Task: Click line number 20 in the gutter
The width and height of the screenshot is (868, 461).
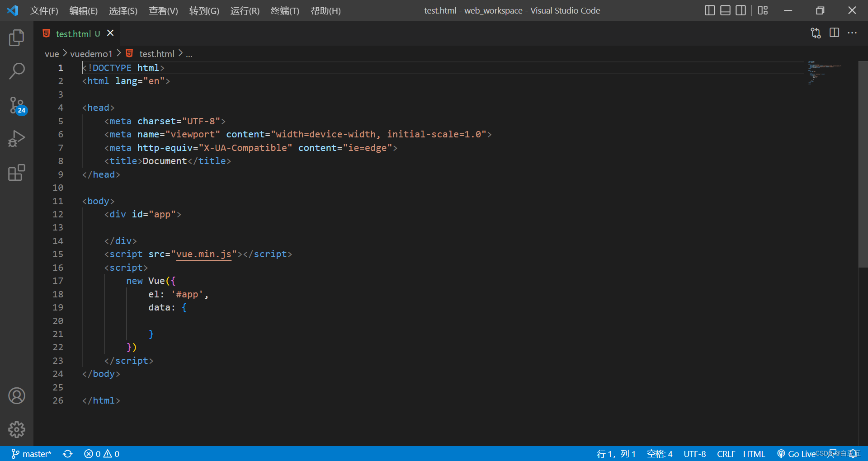Action: pos(58,321)
